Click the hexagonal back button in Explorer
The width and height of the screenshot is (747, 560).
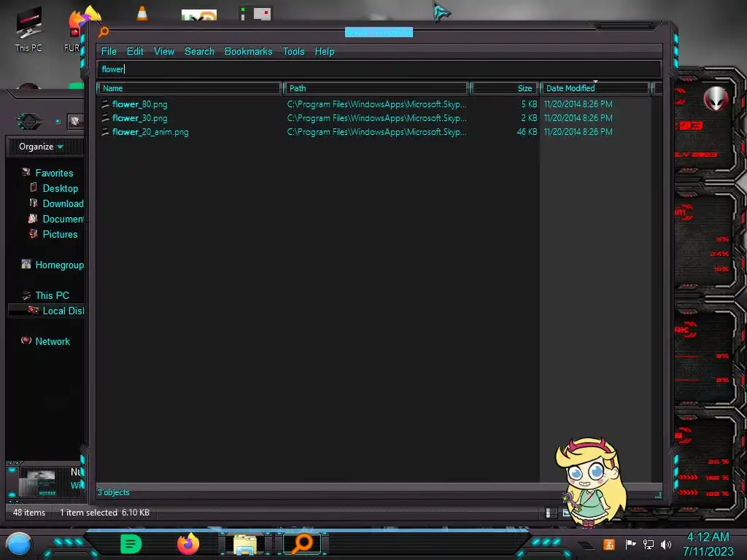pyautogui.click(x=28, y=122)
